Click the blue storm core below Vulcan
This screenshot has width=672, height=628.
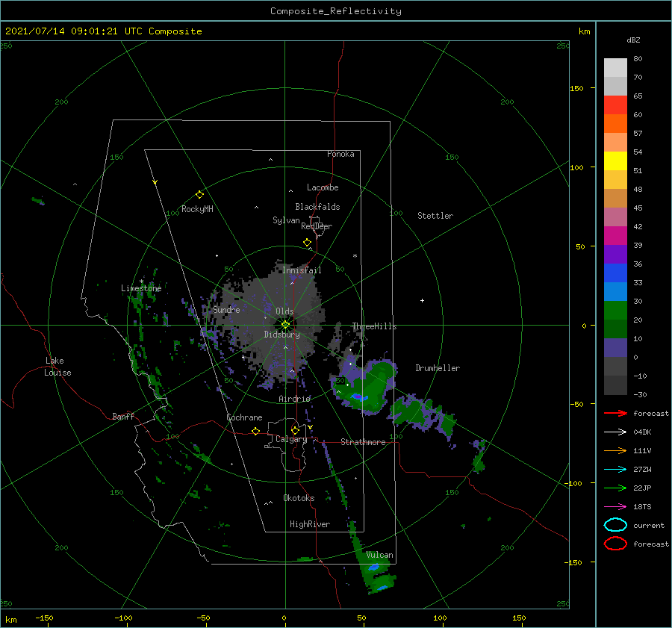[x=374, y=568]
